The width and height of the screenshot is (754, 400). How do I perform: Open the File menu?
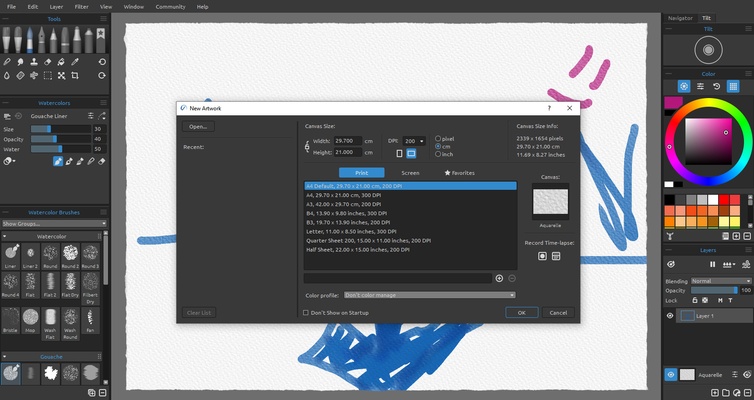11,7
